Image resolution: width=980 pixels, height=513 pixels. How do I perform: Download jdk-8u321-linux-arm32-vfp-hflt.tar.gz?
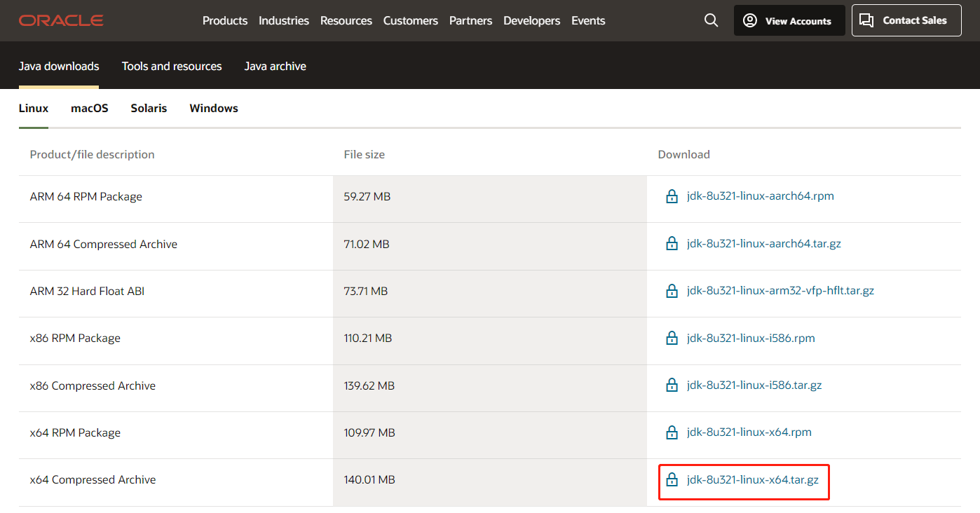point(781,291)
